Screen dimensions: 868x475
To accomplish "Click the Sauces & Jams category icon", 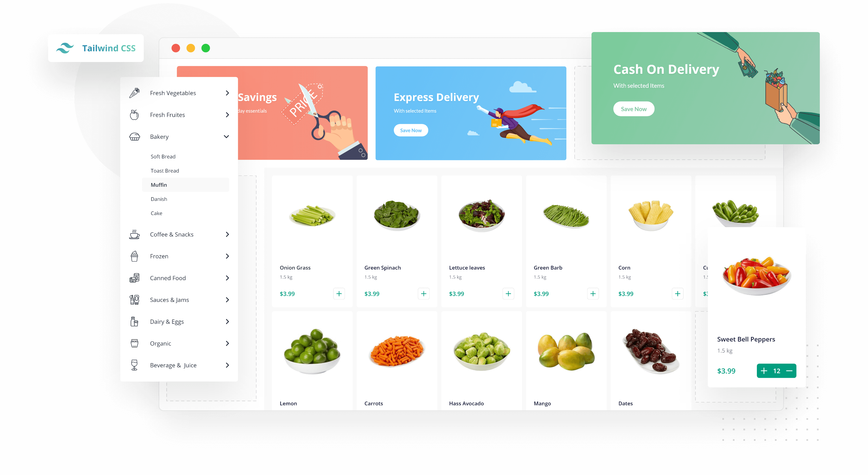I will (x=134, y=299).
